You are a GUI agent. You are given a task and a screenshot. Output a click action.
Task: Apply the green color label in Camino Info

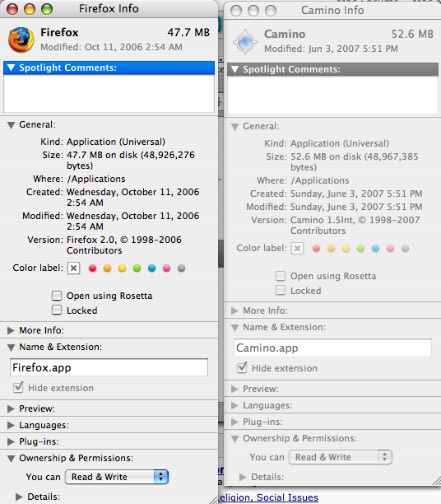361,249
